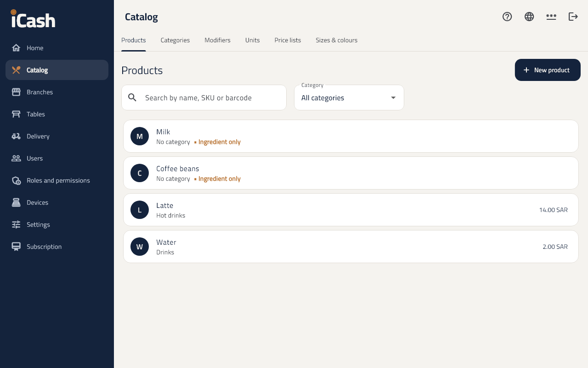This screenshot has height=368, width=588.
Task: Click the globe language icon
Action: click(529, 17)
